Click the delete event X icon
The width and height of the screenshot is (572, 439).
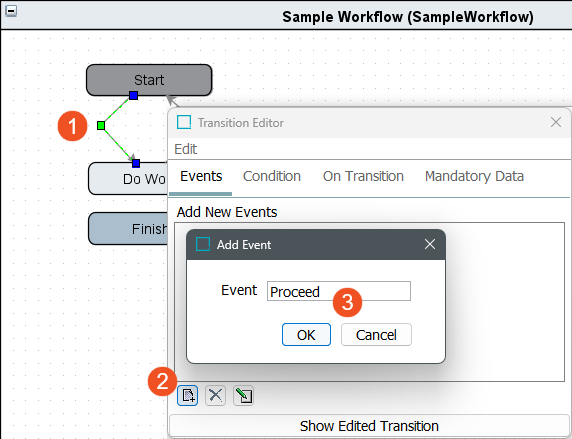(215, 395)
